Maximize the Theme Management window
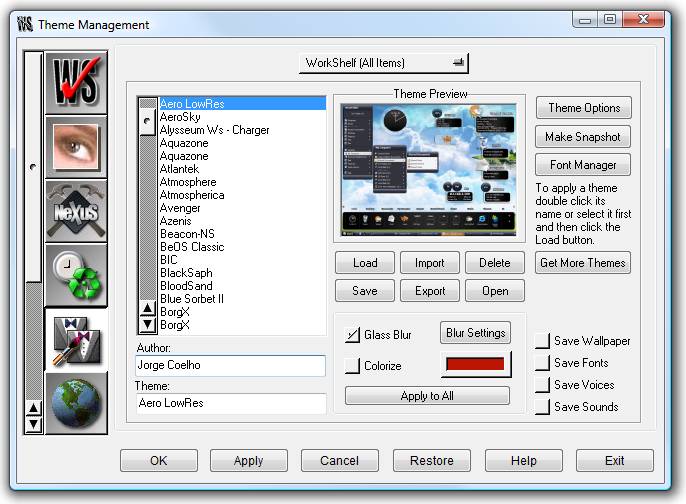Image resolution: width=686 pixels, height=504 pixels. click(610, 20)
